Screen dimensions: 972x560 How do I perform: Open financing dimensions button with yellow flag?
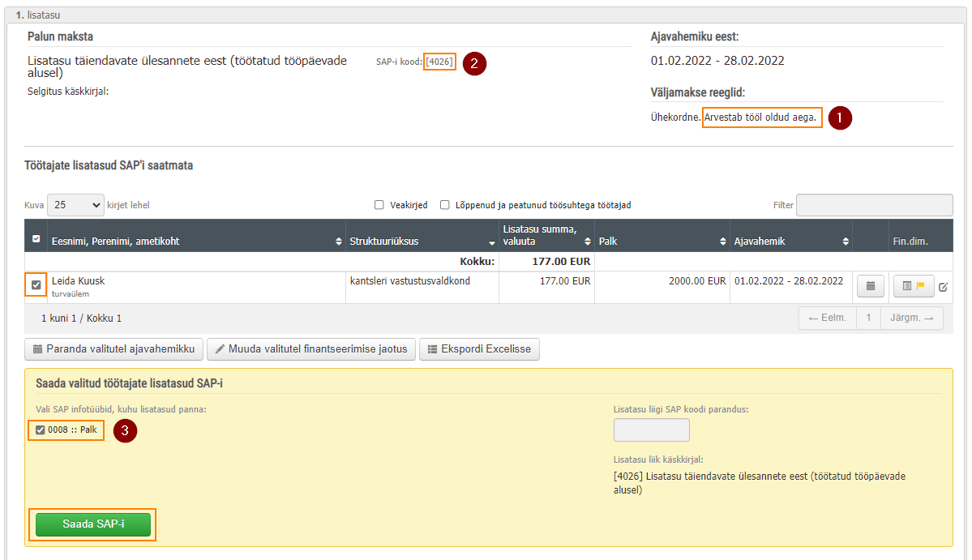[914, 286]
